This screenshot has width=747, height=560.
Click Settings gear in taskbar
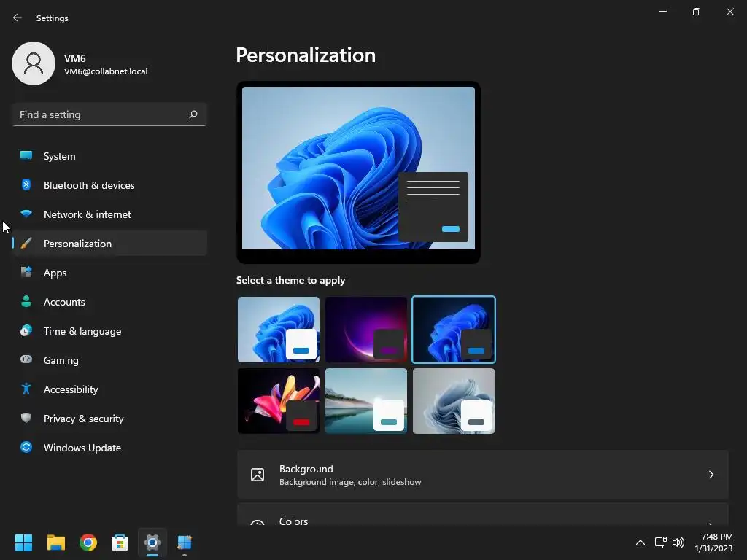click(x=152, y=542)
